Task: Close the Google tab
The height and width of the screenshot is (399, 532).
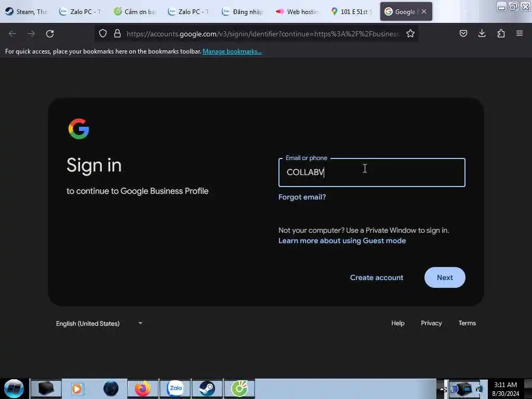Action: [424, 11]
